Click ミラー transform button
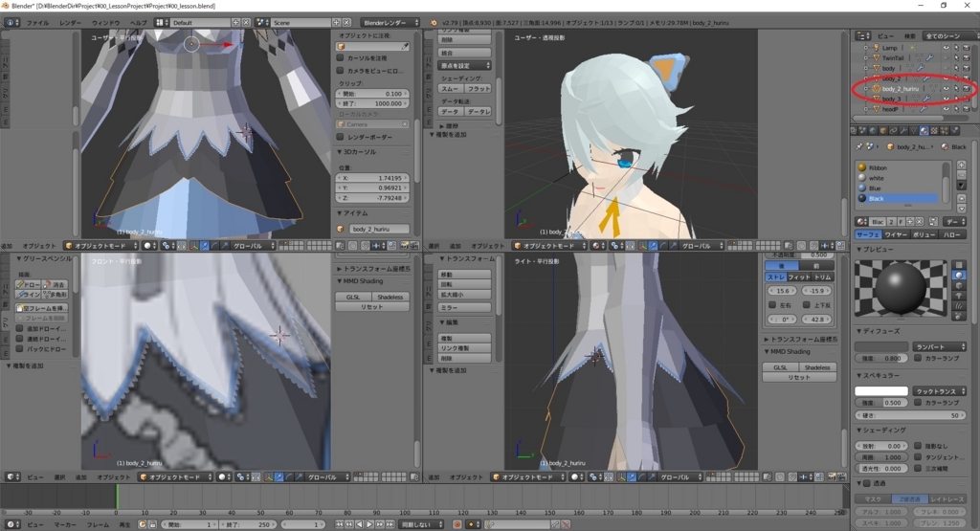 [x=464, y=307]
